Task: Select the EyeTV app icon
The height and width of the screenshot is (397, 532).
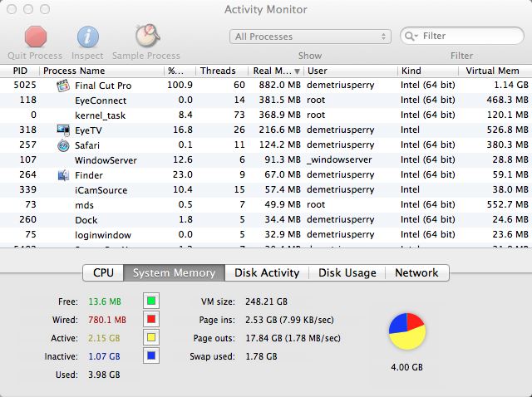Action: pyautogui.click(x=63, y=130)
